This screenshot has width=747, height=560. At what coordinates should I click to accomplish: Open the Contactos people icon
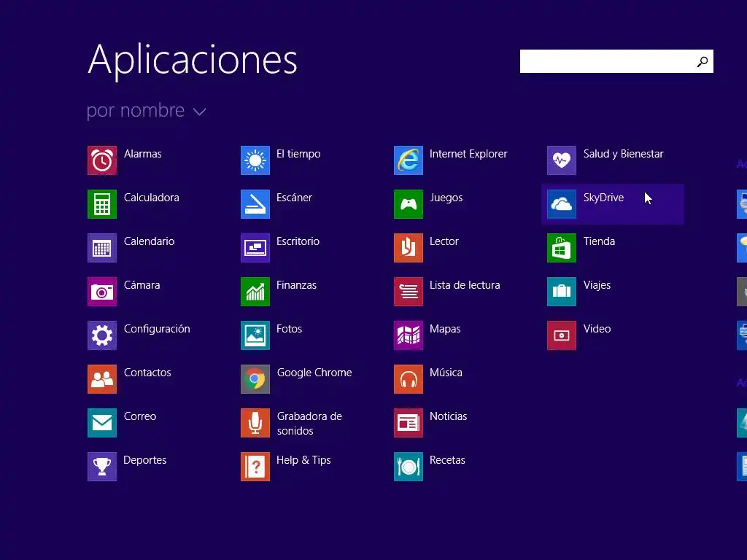102,379
